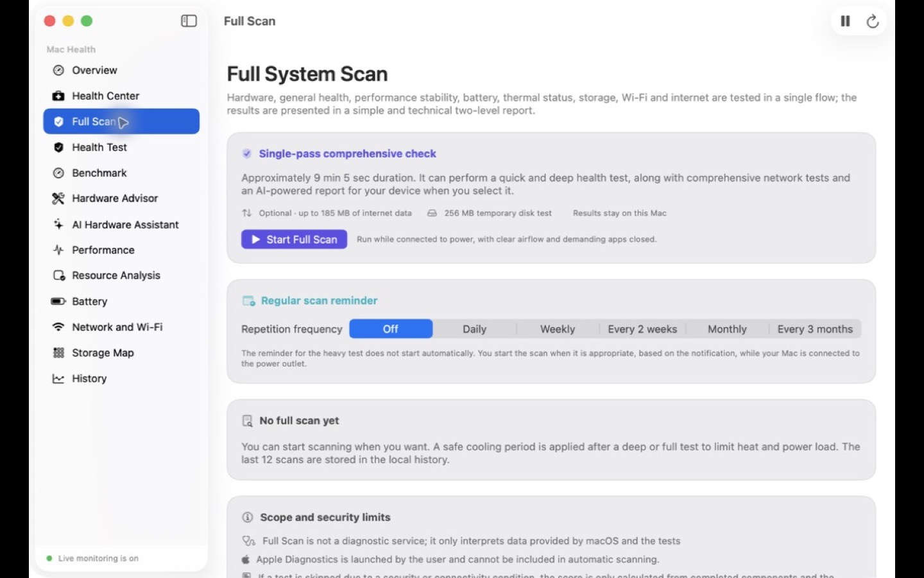Click the Full Scan window title text

pos(250,21)
